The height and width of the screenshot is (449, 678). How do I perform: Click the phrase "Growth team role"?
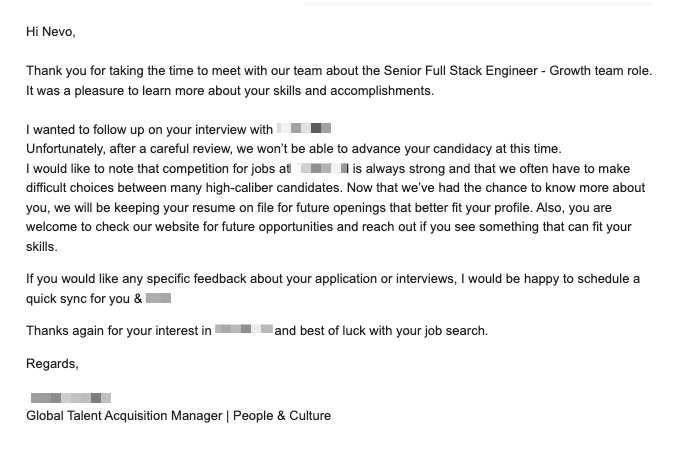coord(600,71)
